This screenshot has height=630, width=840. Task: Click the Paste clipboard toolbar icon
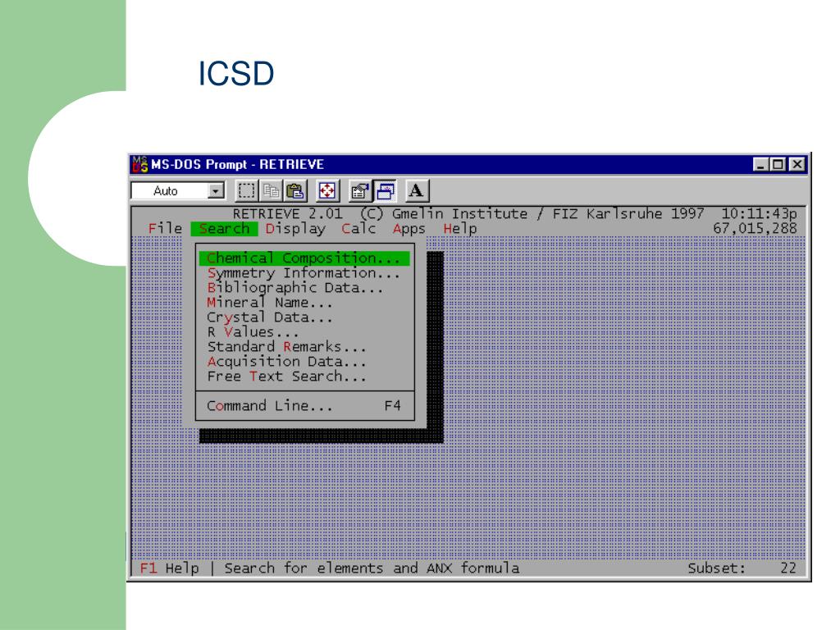click(295, 190)
